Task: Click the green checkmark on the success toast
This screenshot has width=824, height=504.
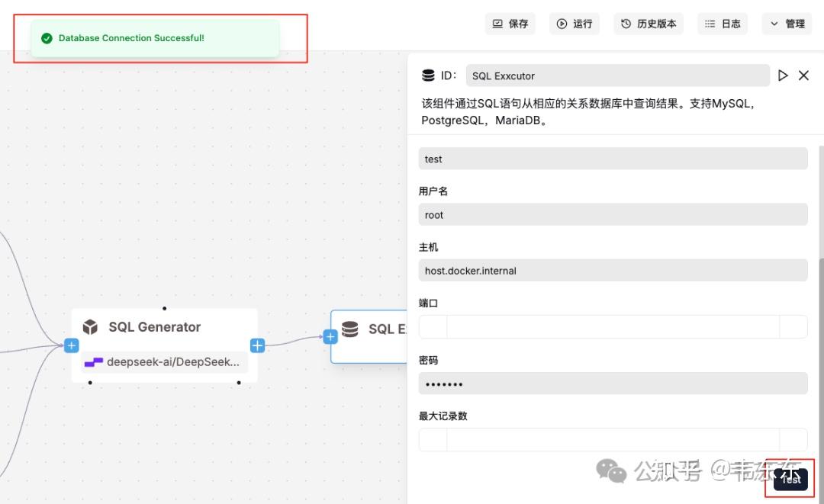Action: [x=47, y=37]
